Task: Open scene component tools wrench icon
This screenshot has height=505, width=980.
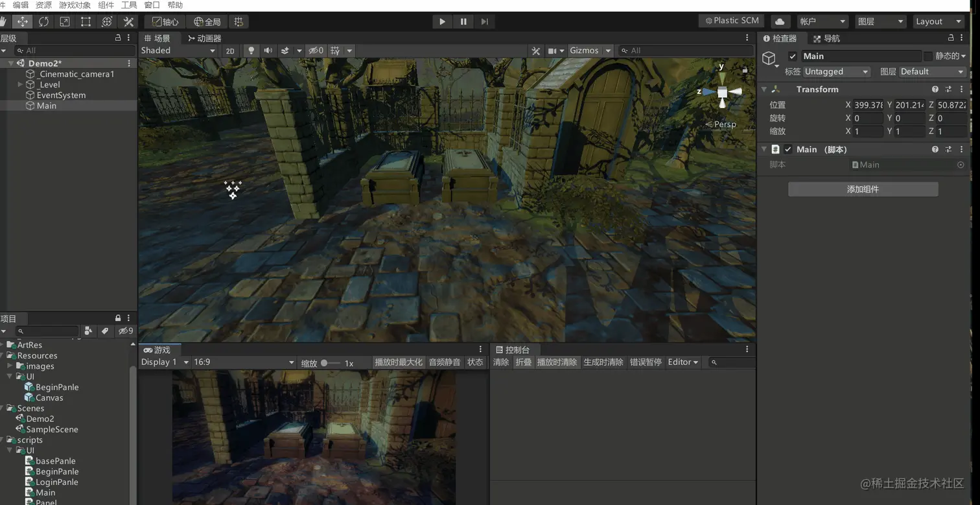Action: coord(536,51)
